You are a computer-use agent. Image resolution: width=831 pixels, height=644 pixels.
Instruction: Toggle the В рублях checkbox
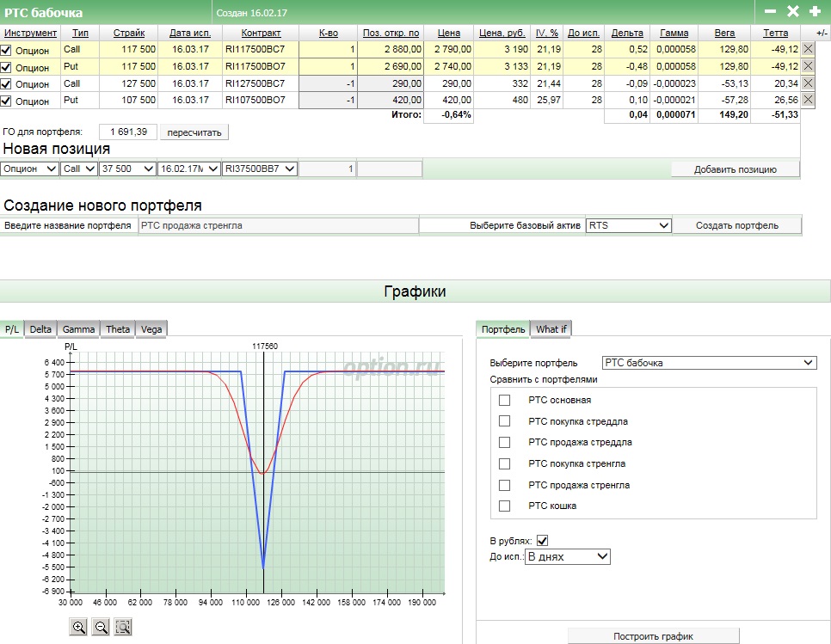[542, 541]
